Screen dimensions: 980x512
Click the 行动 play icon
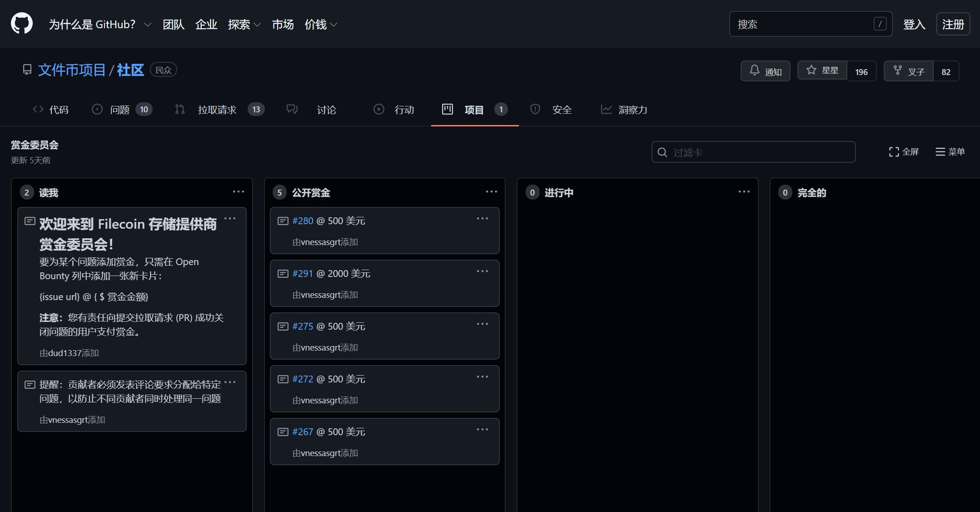coord(378,109)
